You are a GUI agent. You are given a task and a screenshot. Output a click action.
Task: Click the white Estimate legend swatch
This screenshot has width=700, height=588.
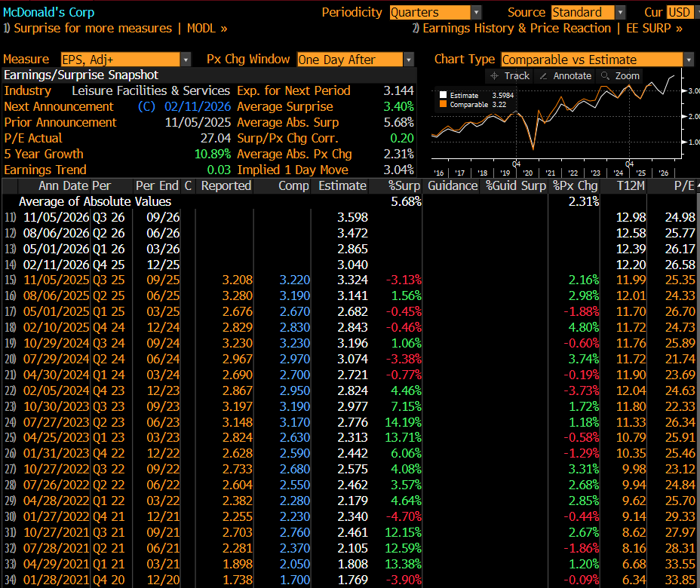pyautogui.click(x=444, y=96)
